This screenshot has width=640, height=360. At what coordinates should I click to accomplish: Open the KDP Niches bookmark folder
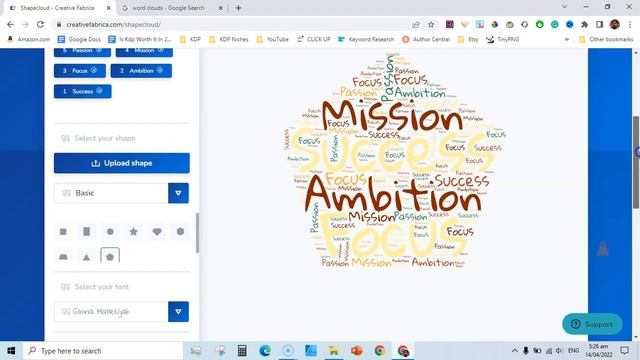(229, 39)
